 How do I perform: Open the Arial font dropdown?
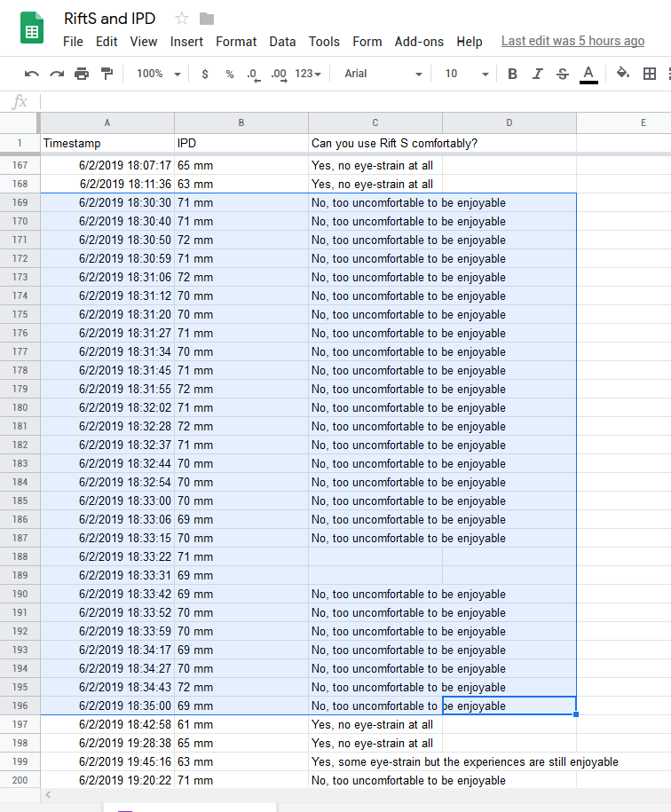383,74
